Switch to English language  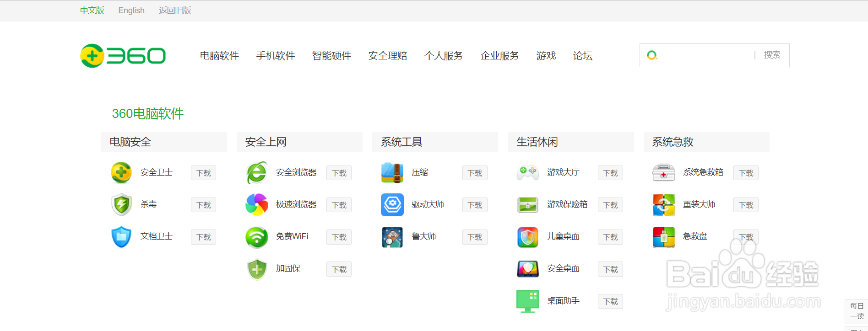pyautogui.click(x=131, y=11)
